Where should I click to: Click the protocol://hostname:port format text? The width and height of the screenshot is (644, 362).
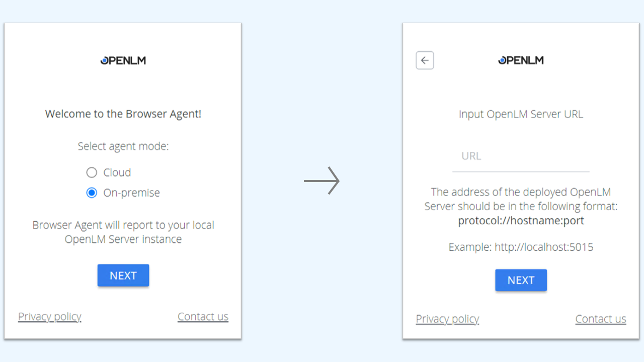(x=521, y=221)
